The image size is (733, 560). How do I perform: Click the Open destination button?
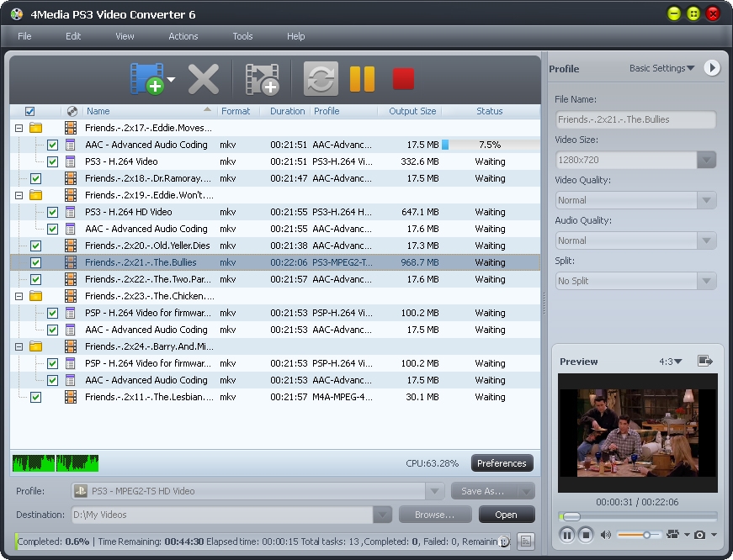[507, 515]
